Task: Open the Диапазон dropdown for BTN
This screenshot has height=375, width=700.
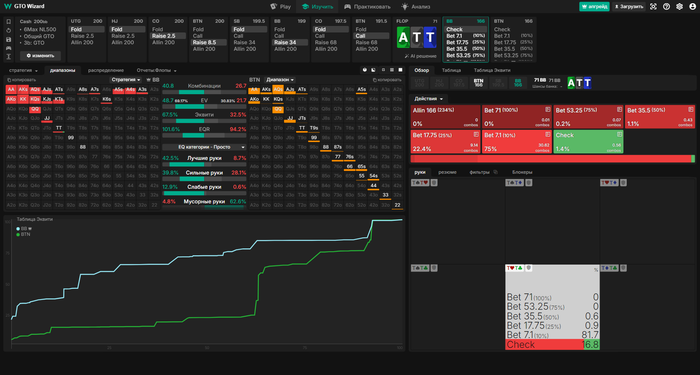Action: tap(279, 79)
